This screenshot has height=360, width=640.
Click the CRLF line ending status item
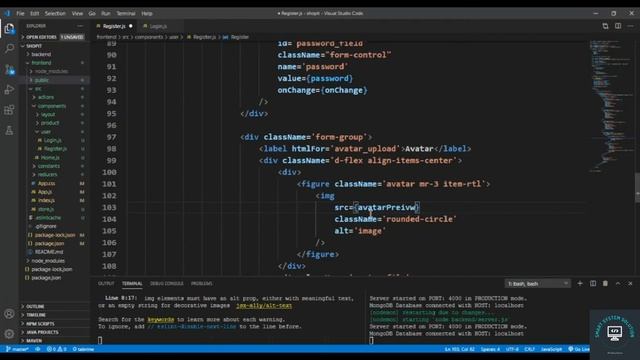529,349
